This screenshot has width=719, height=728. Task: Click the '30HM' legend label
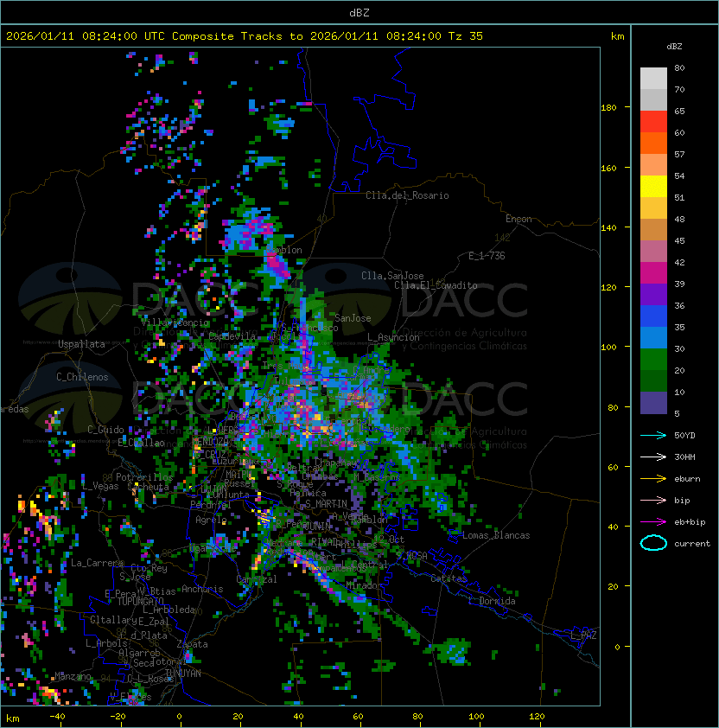pos(684,457)
